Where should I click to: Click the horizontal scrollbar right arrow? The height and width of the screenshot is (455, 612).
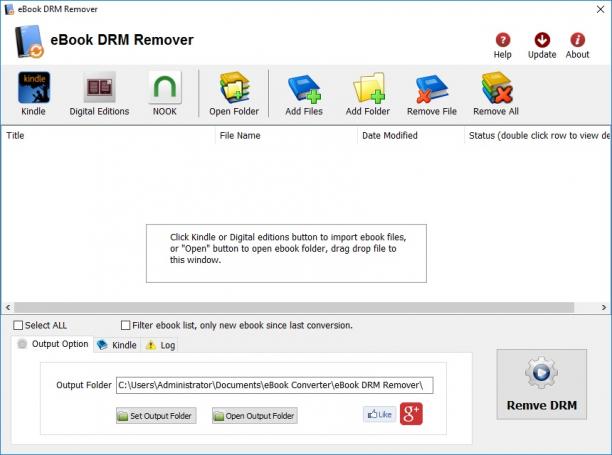click(x=604, y=307)
